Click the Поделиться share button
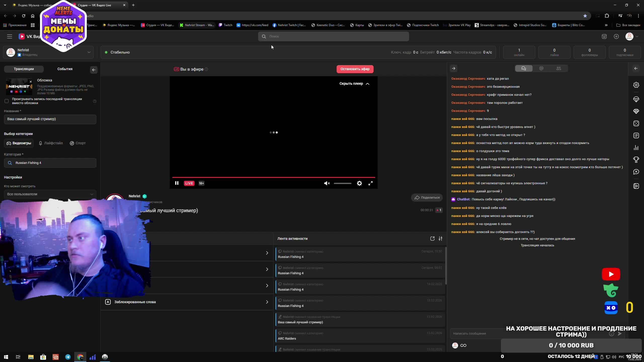644x362 pixels. tap(427, 198)
